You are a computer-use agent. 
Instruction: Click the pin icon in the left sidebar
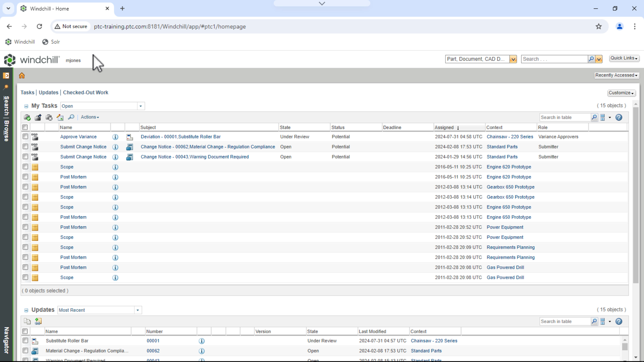[6, 87]
